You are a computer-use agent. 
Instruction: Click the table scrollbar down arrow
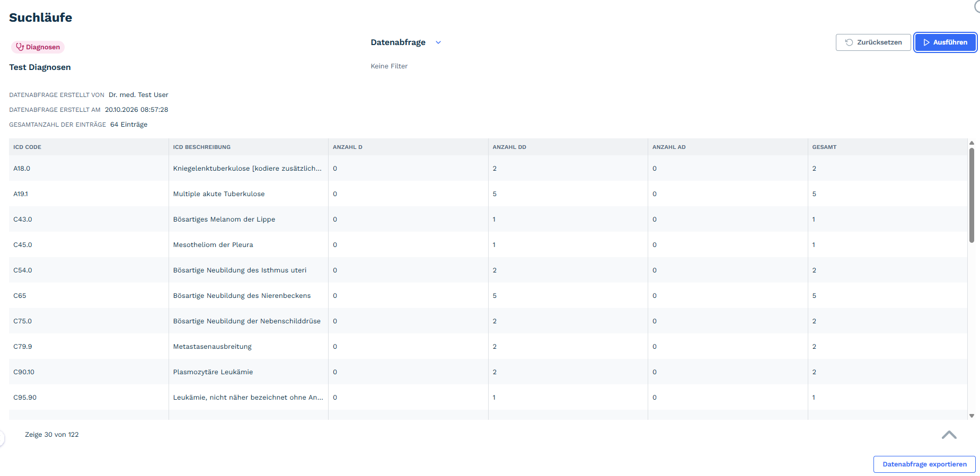click(972, 416)
